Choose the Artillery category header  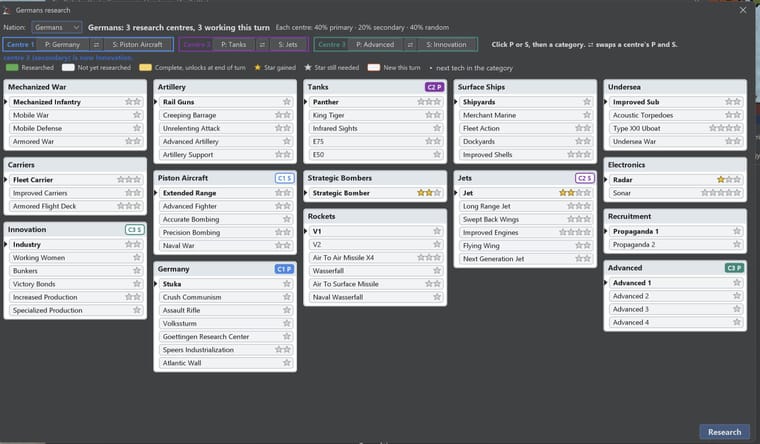point(225,87)
